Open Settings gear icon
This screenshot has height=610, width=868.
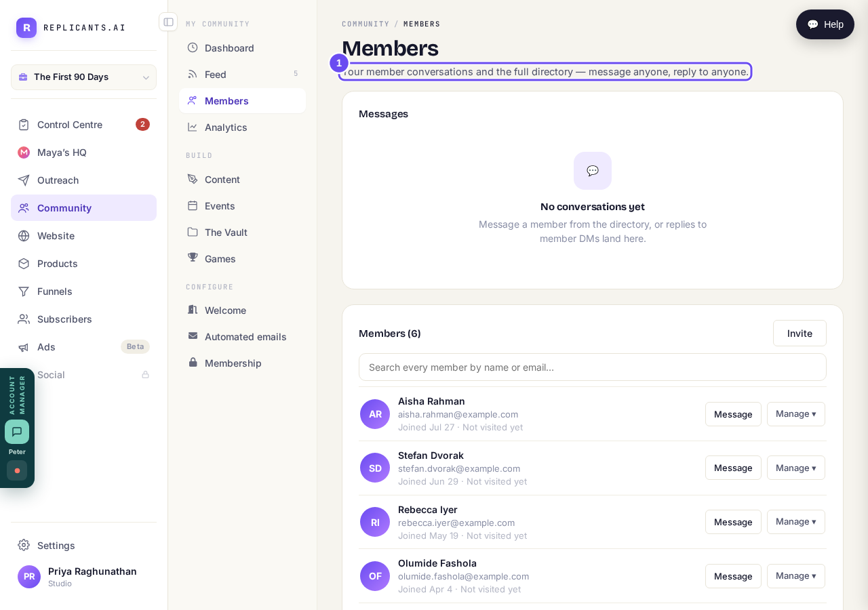click(x=24, y=545)
